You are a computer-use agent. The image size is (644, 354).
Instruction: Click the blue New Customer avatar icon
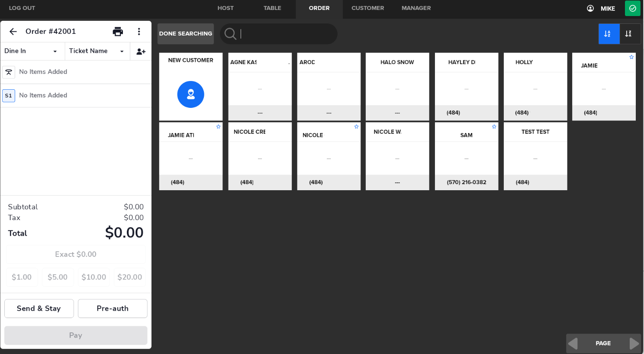pos(190,94)
